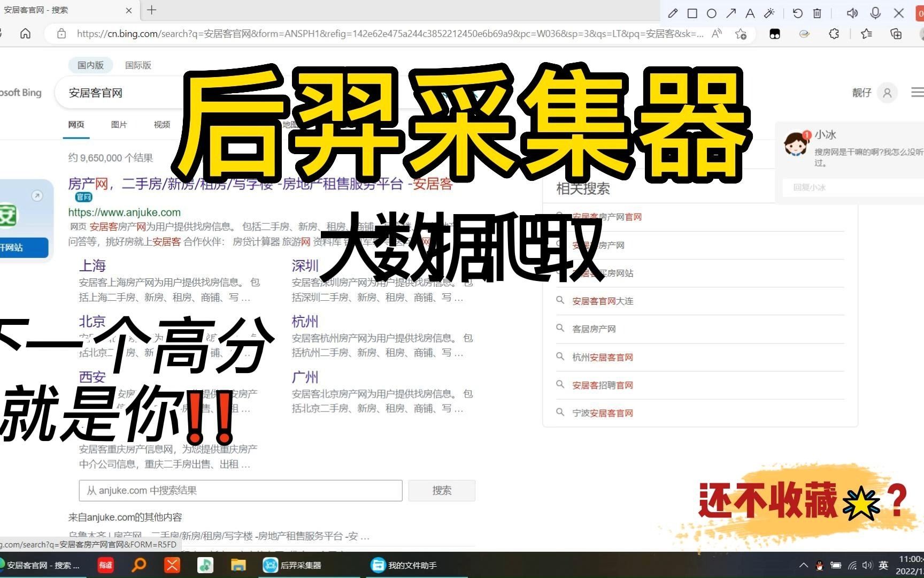
Task: View site information lock icon
Action: point(61,34)
